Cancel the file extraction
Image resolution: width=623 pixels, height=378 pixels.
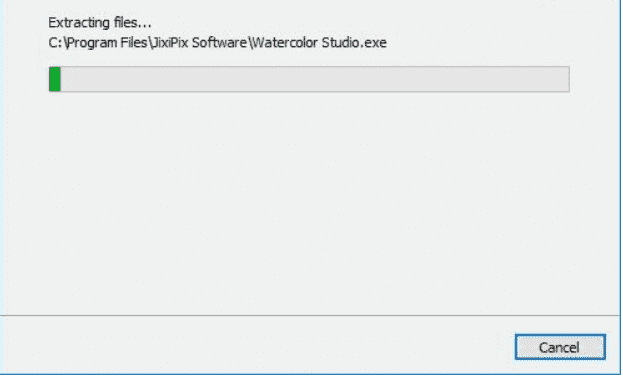coord(560,347)
